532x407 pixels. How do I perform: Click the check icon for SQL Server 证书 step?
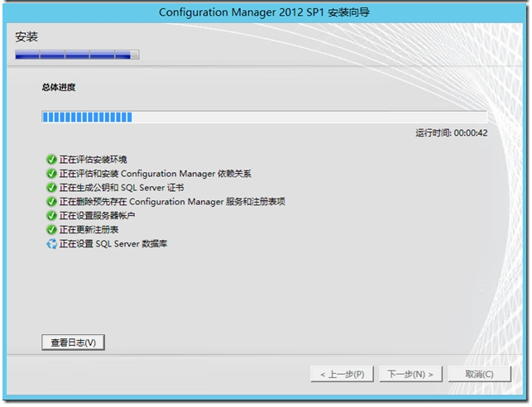click(x=51, y=188)
